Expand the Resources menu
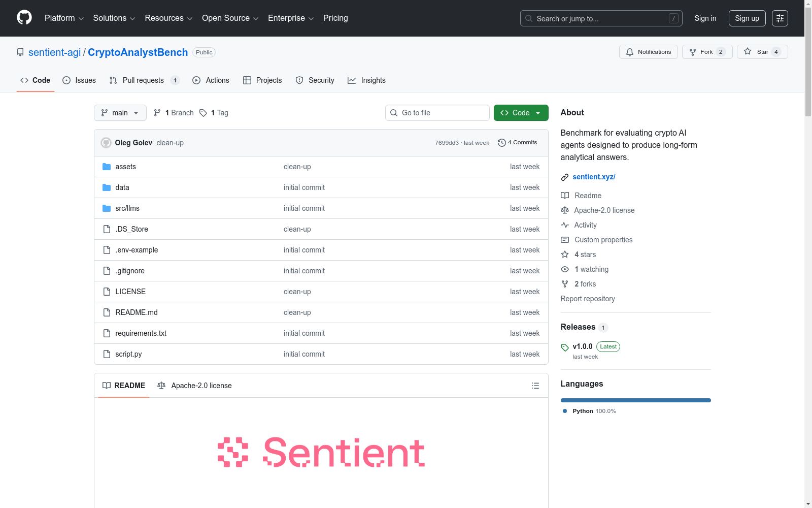The width and height of the screenshot is (812, 508). pos(168,18)
